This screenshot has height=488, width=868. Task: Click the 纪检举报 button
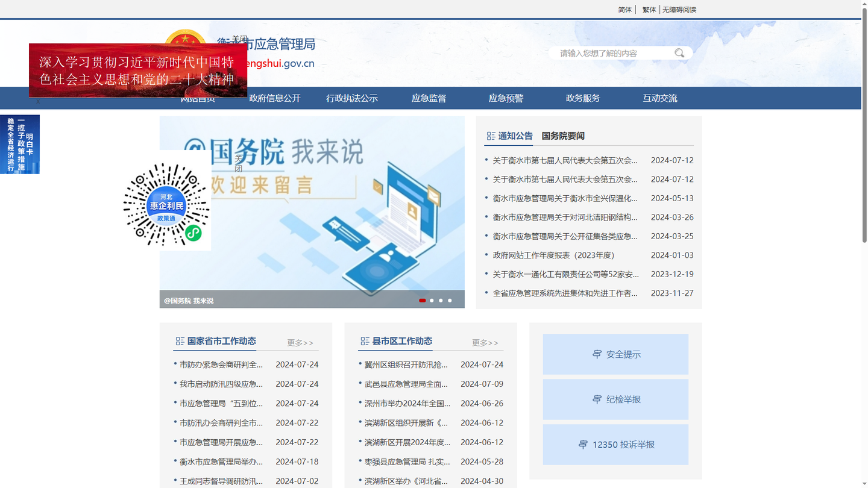[x=615, y=399]
